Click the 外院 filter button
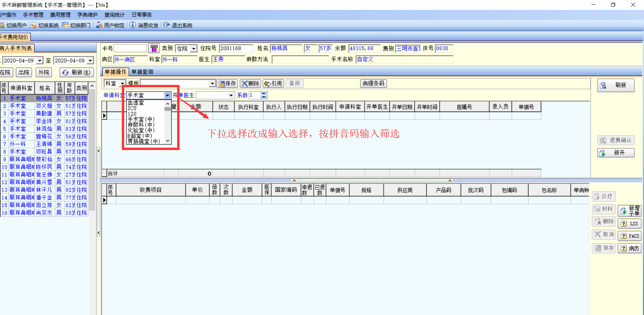The image size is (644, 315). click(44, 72)
